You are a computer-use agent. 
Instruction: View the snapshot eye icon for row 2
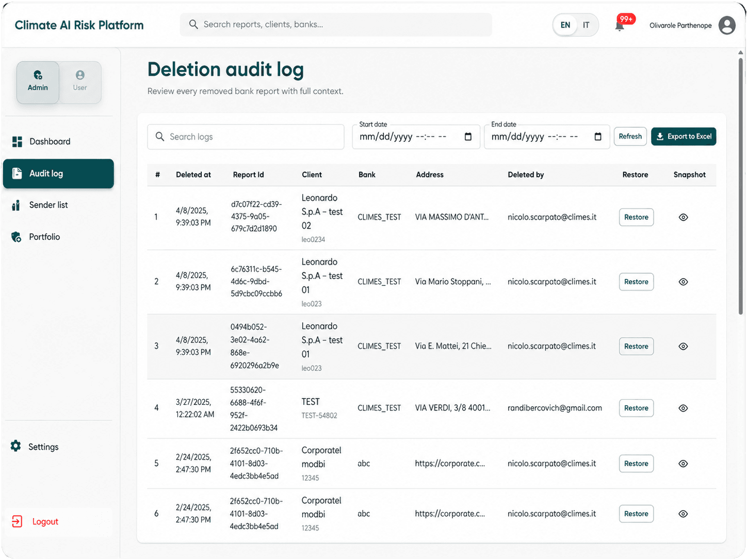(683, 282)
